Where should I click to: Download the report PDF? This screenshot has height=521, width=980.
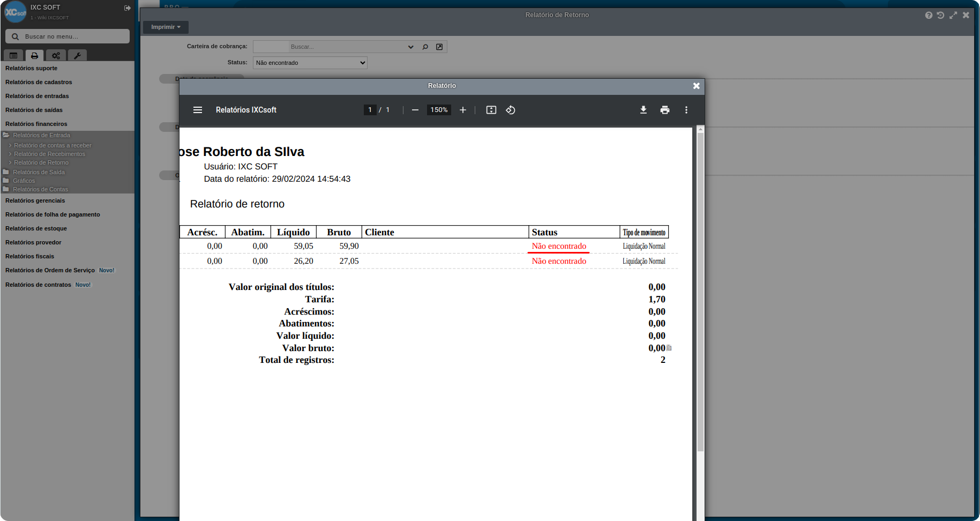pos(644,110)
